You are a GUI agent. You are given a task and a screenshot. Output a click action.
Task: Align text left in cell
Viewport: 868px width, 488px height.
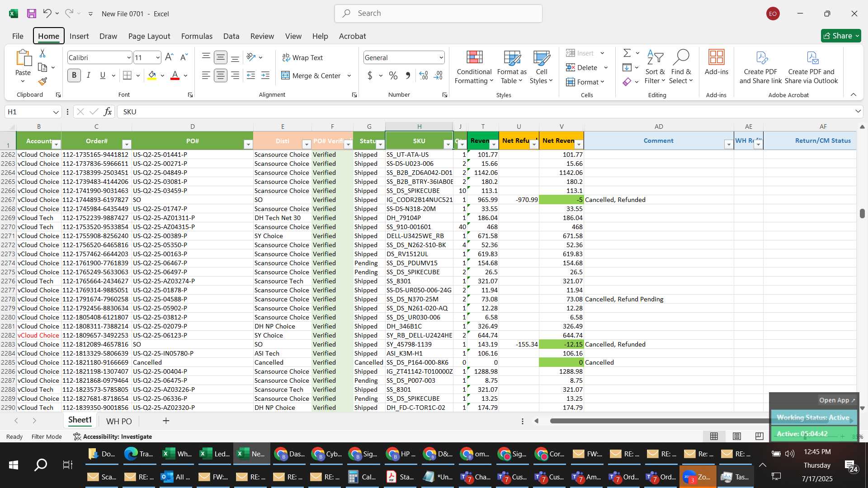tap(206, 75)
